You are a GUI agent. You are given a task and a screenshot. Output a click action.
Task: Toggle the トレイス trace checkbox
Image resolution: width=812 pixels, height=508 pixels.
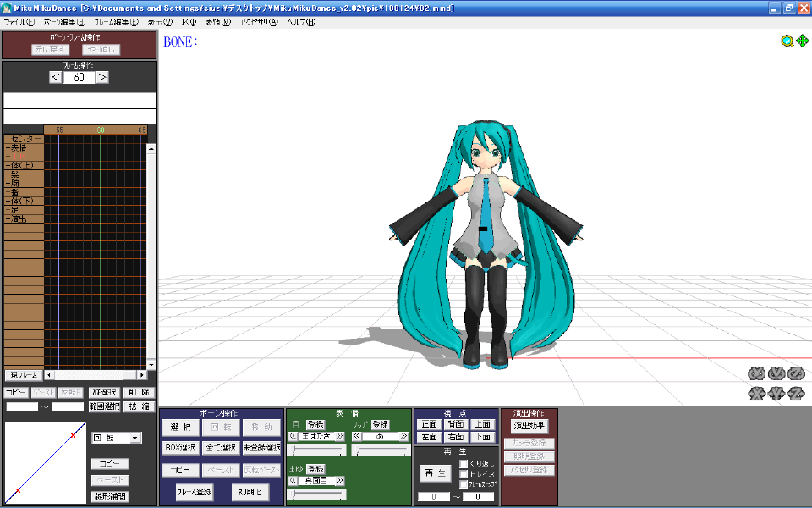point(464,474)
